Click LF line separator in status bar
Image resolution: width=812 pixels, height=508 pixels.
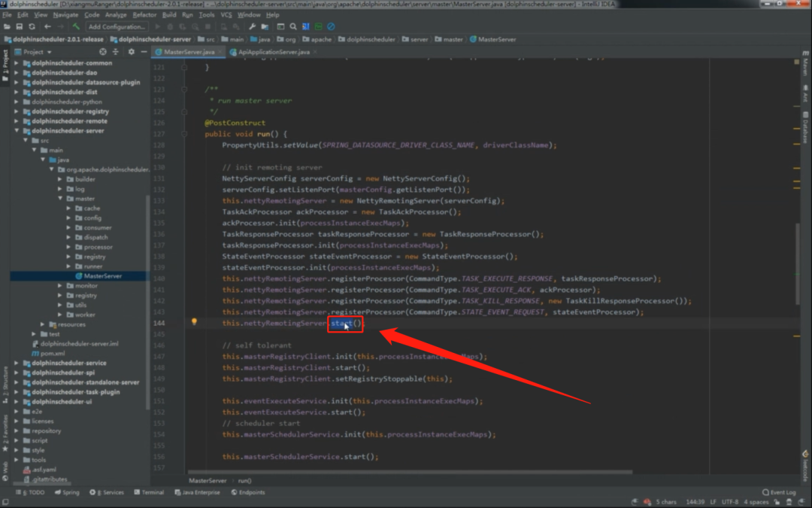[x=713, y=502]
